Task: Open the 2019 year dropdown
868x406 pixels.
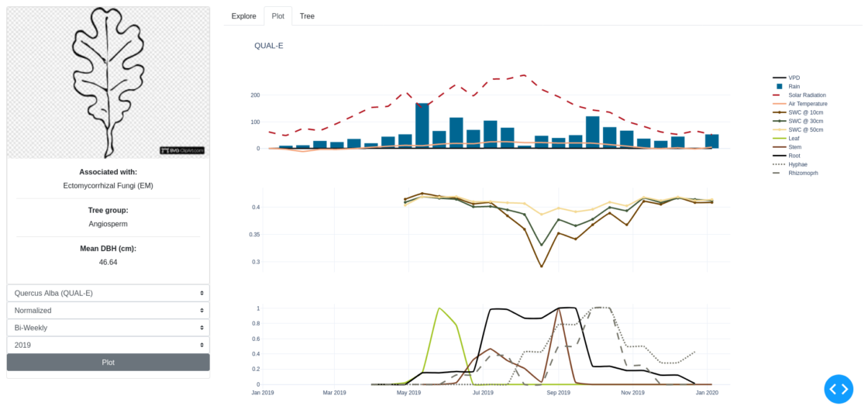Action: coord(108,345)
